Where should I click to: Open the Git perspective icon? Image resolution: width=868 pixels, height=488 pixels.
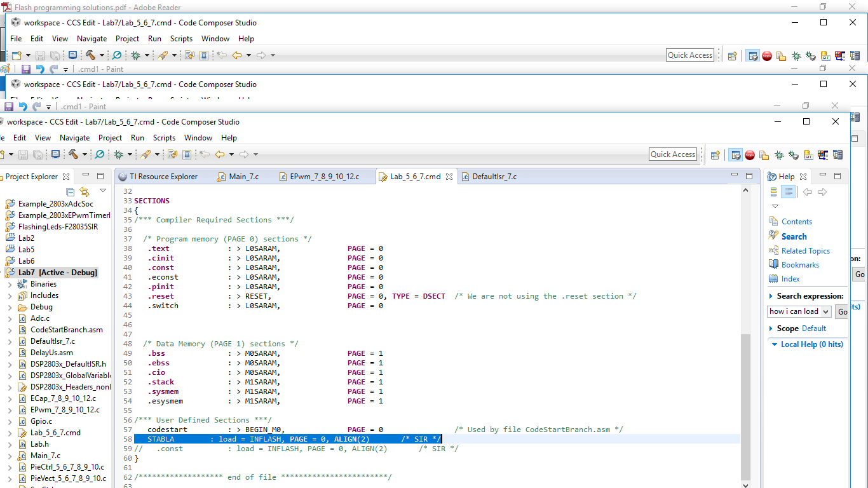808,155
